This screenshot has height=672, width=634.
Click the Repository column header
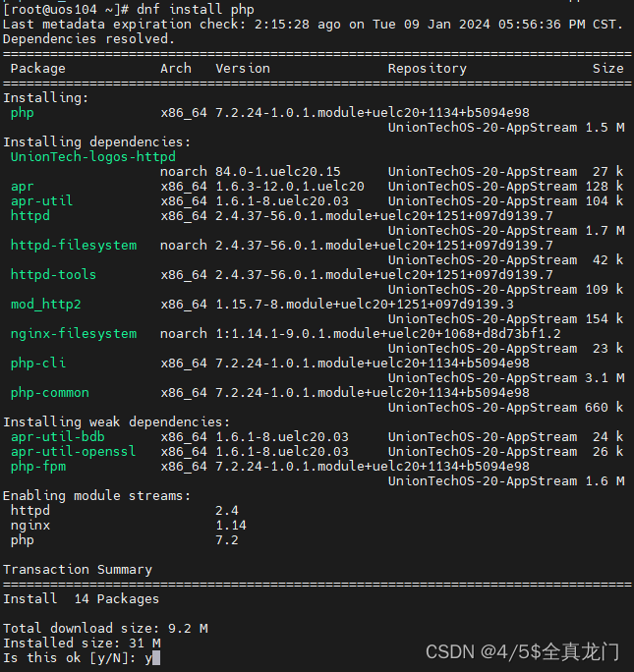[428, 69]
